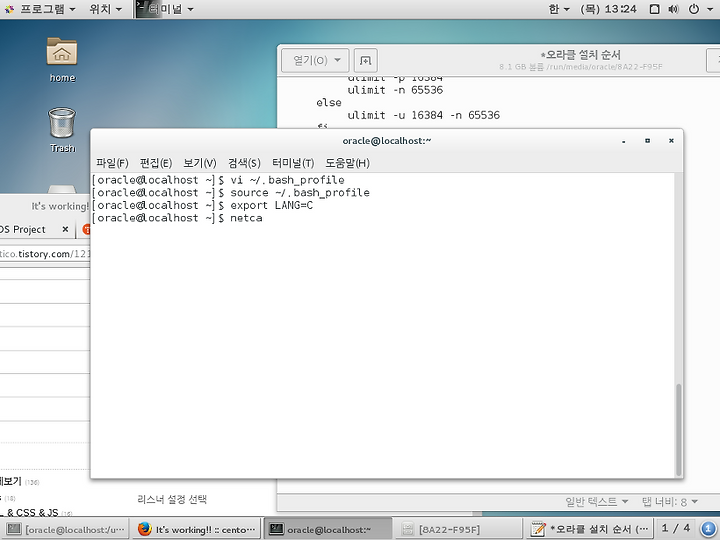Click '& CSS & JS' category link
The image size is (720, 540).
pos(32,512)
